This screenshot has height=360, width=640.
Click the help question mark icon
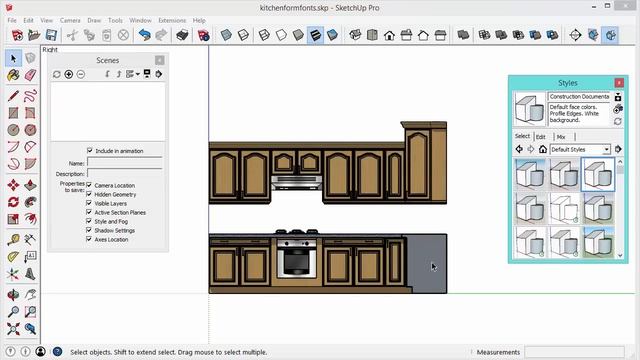pos(58,351)
